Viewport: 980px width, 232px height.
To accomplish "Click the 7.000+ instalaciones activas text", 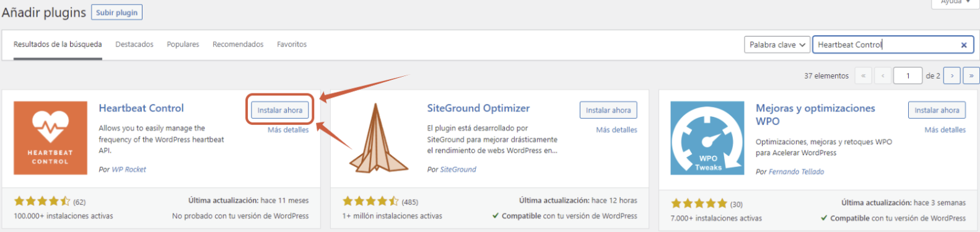I will click(716, 218).
